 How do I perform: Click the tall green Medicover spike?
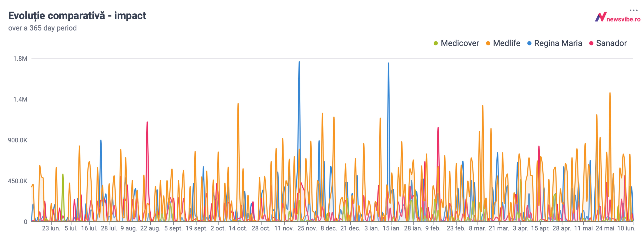63,174
